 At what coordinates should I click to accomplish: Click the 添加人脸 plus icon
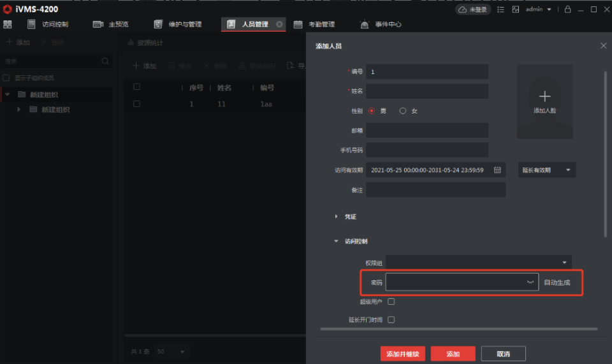click(x=544, y=97)
